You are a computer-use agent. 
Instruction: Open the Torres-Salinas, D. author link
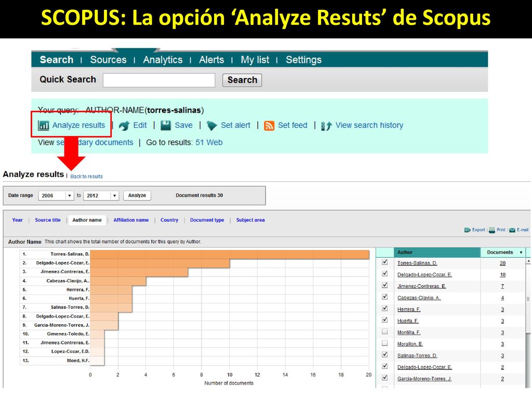pos(417,263)
